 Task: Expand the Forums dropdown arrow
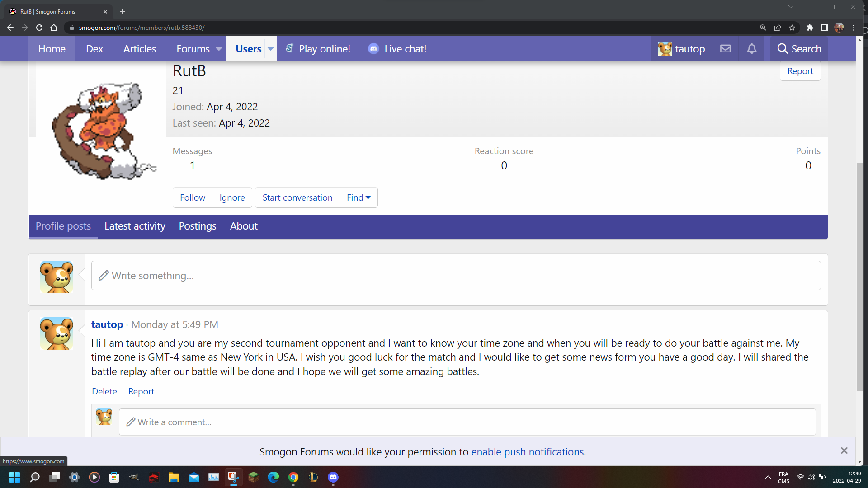pyautogui.click(x=219, y=49)
